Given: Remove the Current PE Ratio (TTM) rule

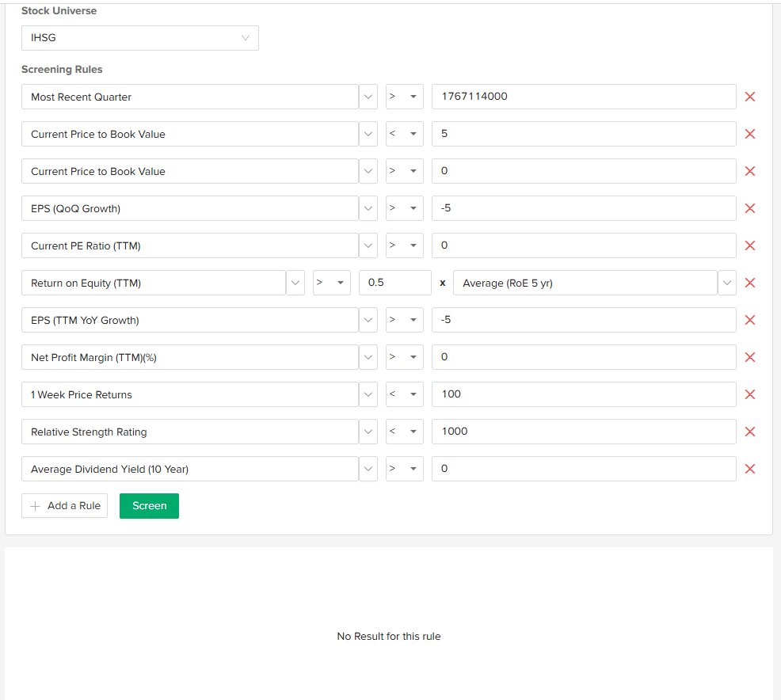Looking at the screenshot, I should click(749, 245).
